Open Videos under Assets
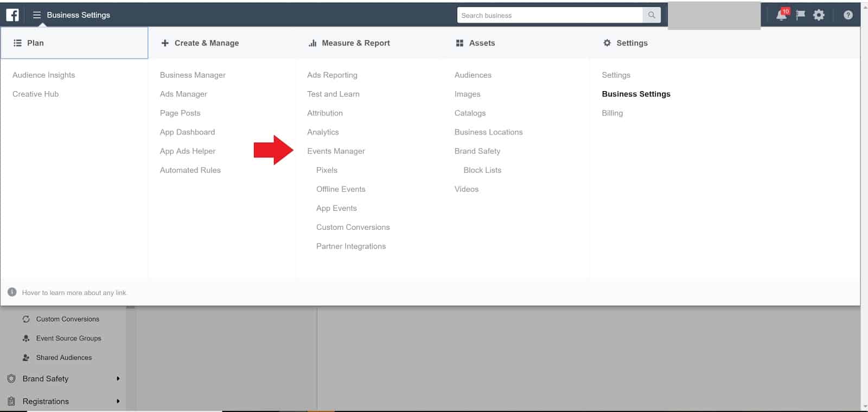Screen dimensions: 868x412 coord(467,189)
